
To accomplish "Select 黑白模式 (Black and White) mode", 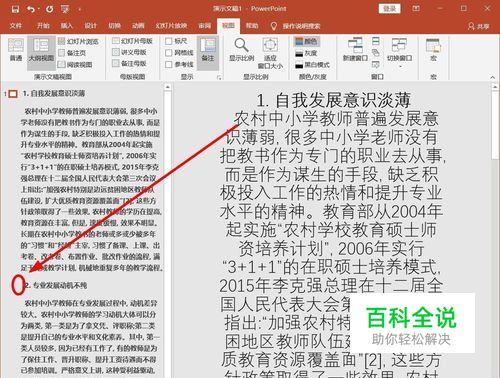I will click(312, 65).
